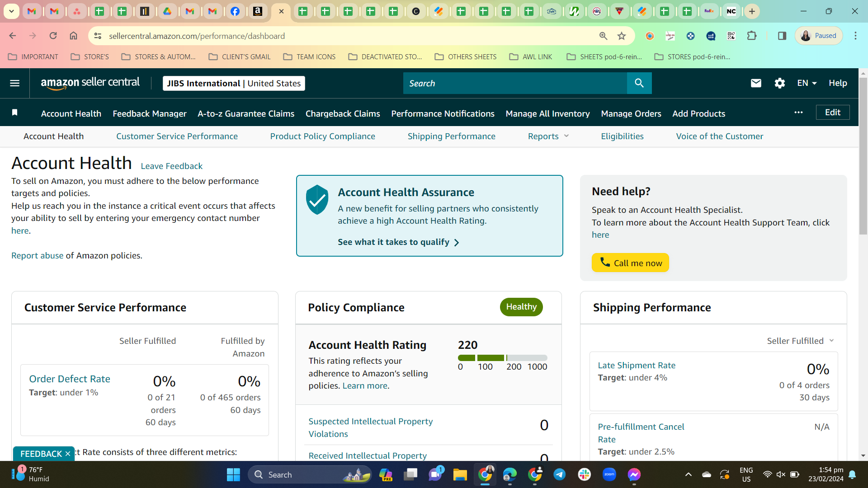The height and width of the screenshot is (488, 868).
Task: Click the browser back arrow
Action: [13, 36]
